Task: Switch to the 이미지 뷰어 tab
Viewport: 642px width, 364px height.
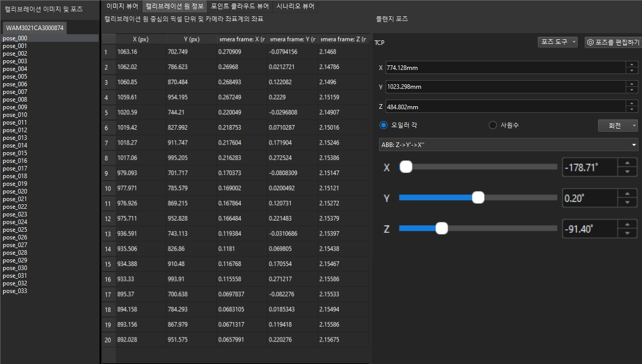Action: [122, 6]
